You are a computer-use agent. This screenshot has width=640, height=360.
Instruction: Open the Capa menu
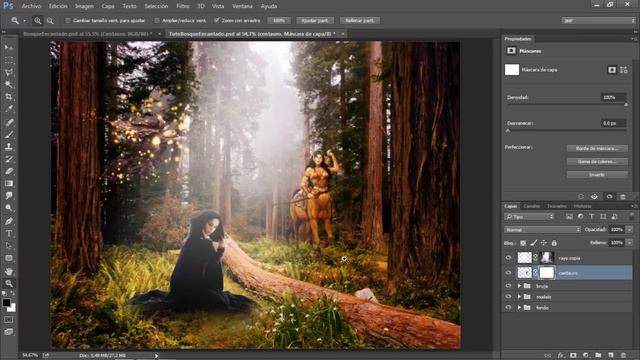108,6
